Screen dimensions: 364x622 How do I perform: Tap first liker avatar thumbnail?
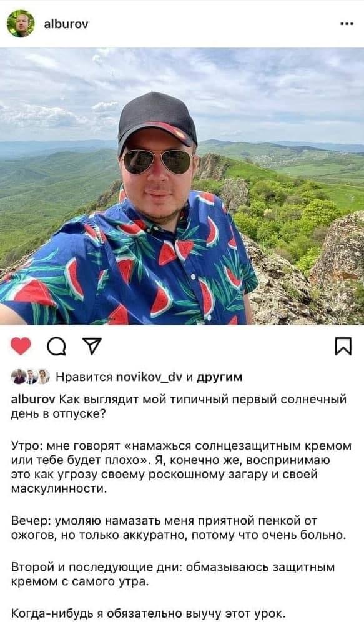(x=18, y=377)
